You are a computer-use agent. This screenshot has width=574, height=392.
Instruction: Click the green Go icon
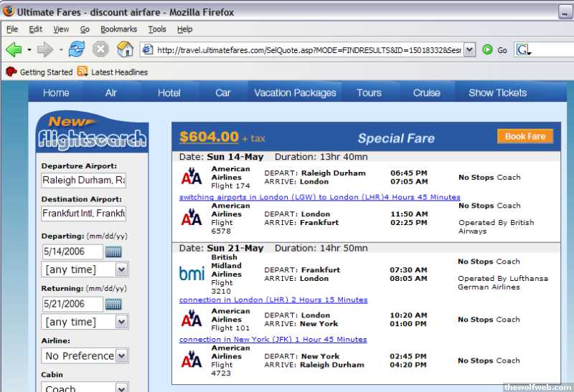pos(488,49)
